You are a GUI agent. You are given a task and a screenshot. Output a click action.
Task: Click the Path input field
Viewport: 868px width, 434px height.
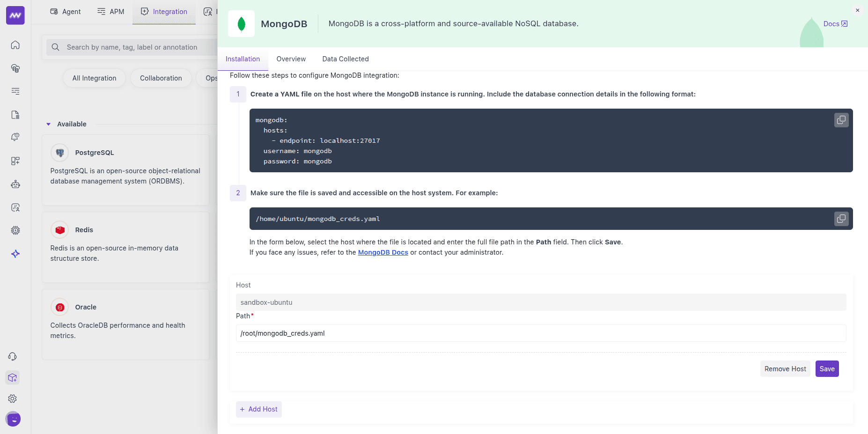pyautogui.click(x=468, y=333)
